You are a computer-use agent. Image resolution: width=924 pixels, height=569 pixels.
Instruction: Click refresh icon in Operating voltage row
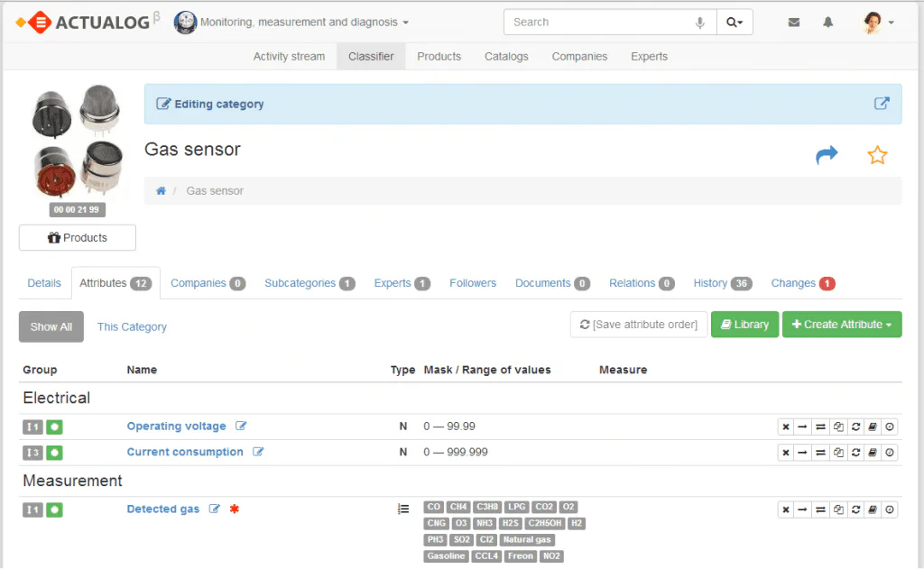[855, 427]
